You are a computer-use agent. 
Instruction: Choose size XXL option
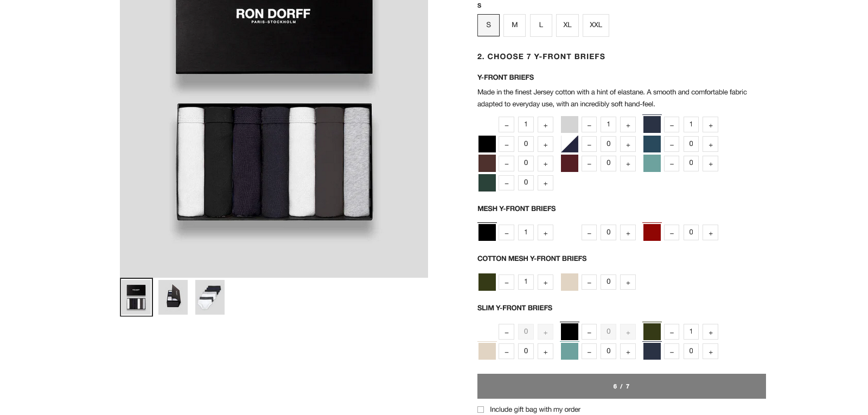click(596, 25)
